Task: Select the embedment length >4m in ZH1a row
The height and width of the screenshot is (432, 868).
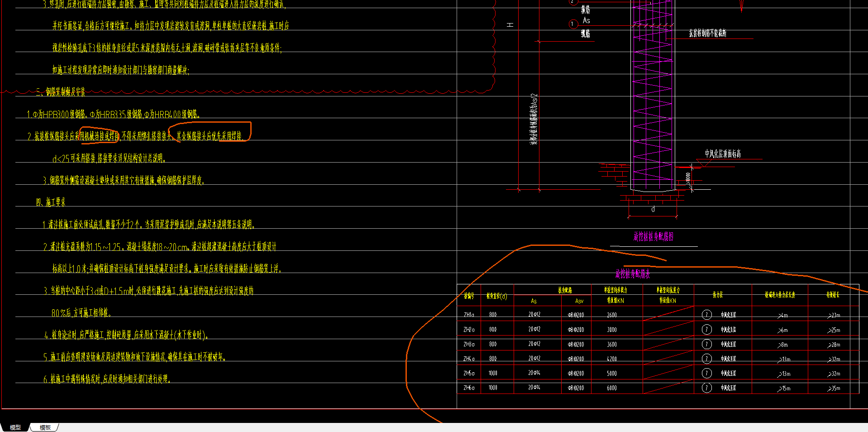Action: coord(783,316)
